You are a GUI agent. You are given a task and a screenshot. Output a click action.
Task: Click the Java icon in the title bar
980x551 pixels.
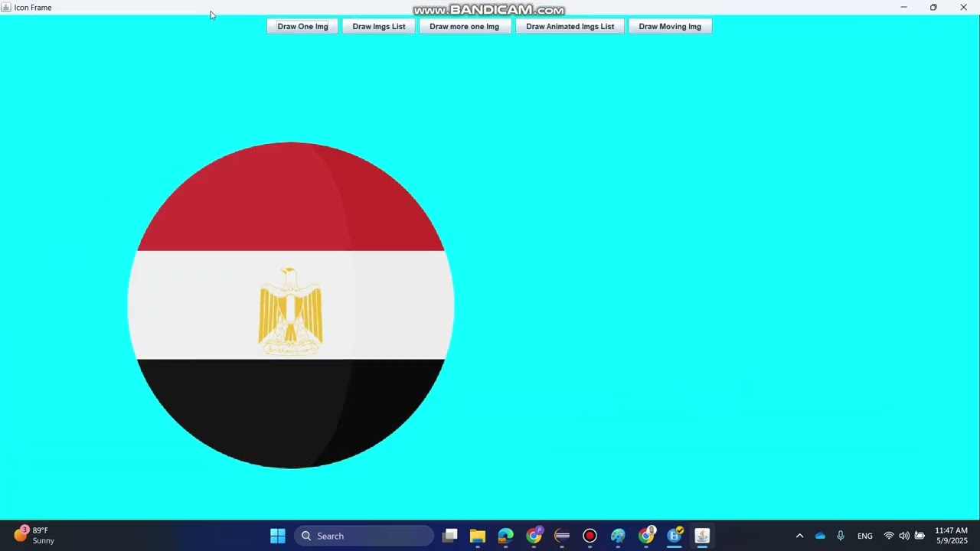[x=6, y=7]
